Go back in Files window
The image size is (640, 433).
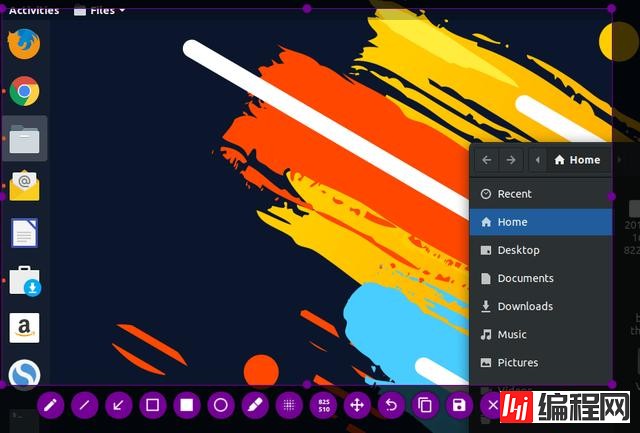click(487, 160)
